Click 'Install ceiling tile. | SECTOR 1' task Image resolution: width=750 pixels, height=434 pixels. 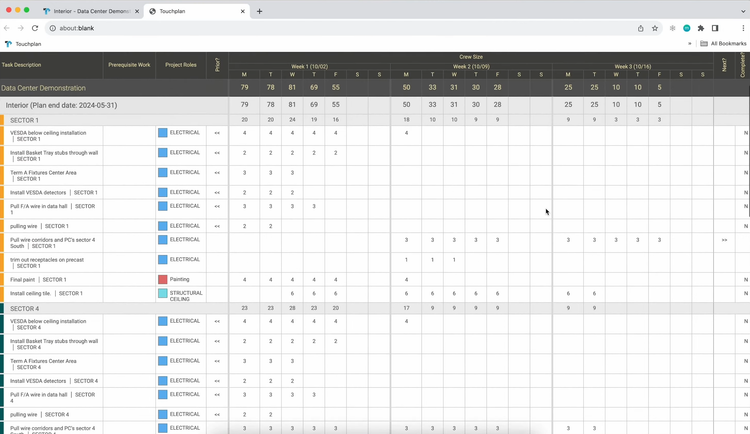(x=46, y=293)
